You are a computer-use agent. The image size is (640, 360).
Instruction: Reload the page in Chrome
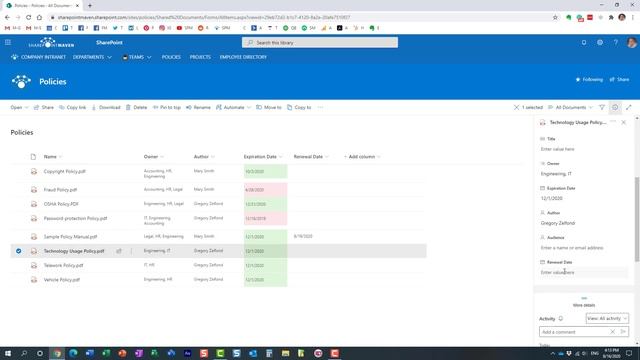[x=29, y=18]
